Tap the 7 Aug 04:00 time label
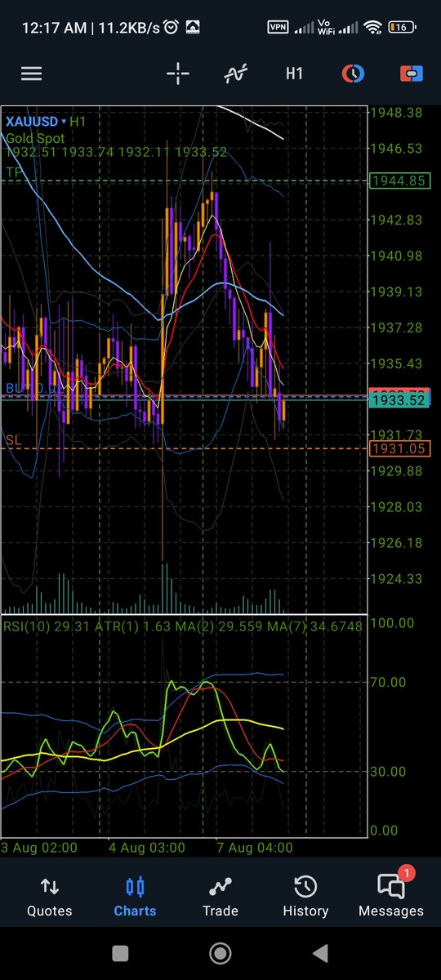Viewport: 441px width, 980px height. [x=255, y=848]
